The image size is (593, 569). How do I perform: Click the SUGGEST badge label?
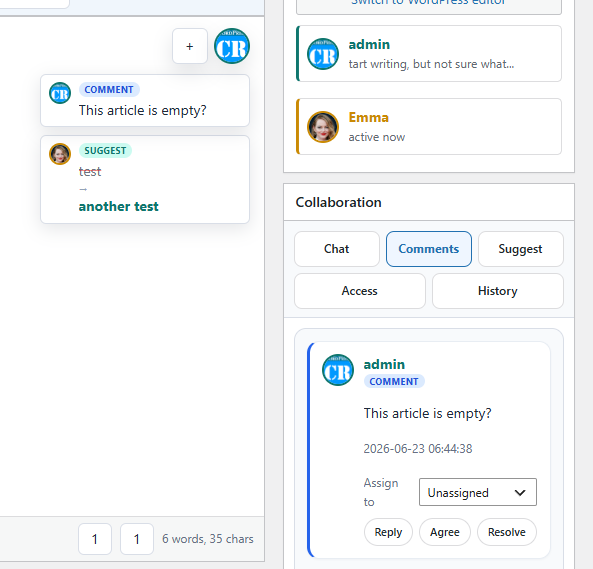click(105, 150)
